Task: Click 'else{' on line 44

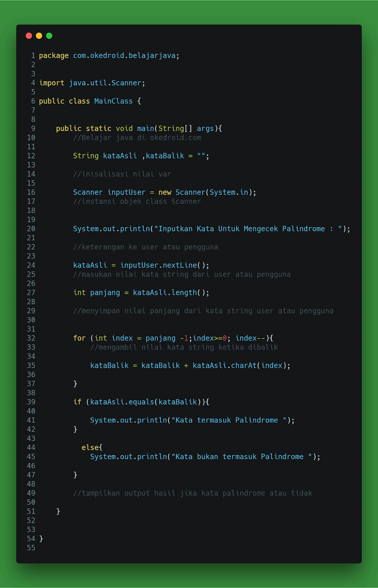Action: [92, 448]
